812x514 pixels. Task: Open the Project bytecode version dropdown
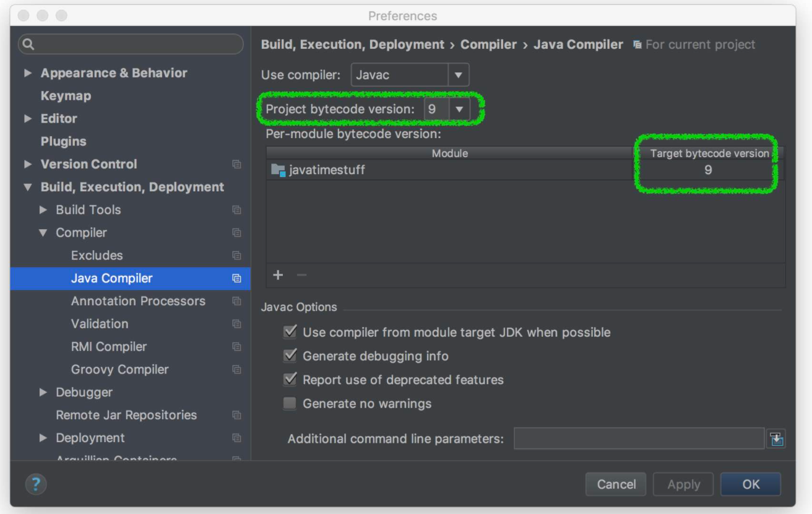pos(460,108)
